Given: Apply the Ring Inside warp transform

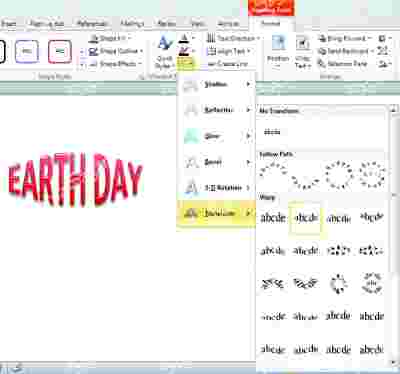Looking at the screenshot, I should coord(339,250).
